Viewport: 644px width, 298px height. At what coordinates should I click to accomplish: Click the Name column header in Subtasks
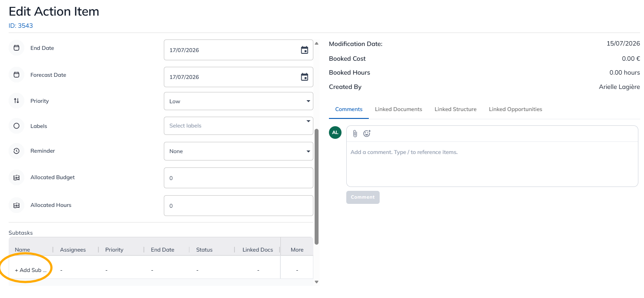pos(23,250)
